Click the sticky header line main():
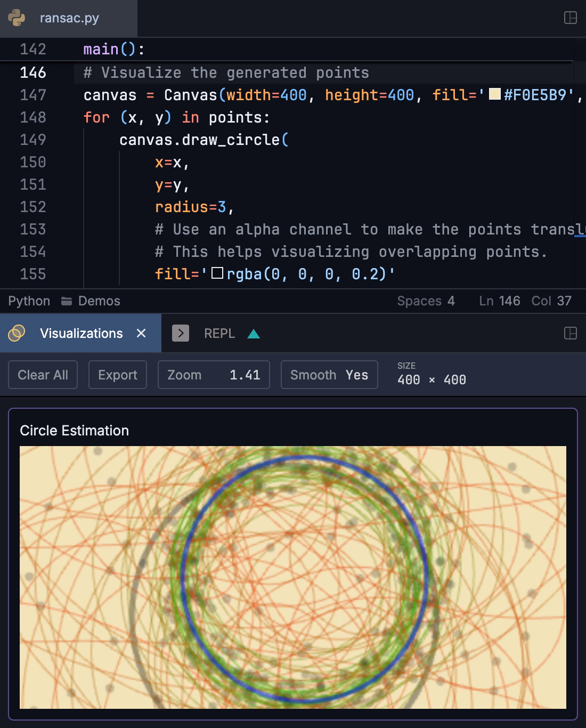The width and height of the screenshot is (586, 728). click(114, 49)
